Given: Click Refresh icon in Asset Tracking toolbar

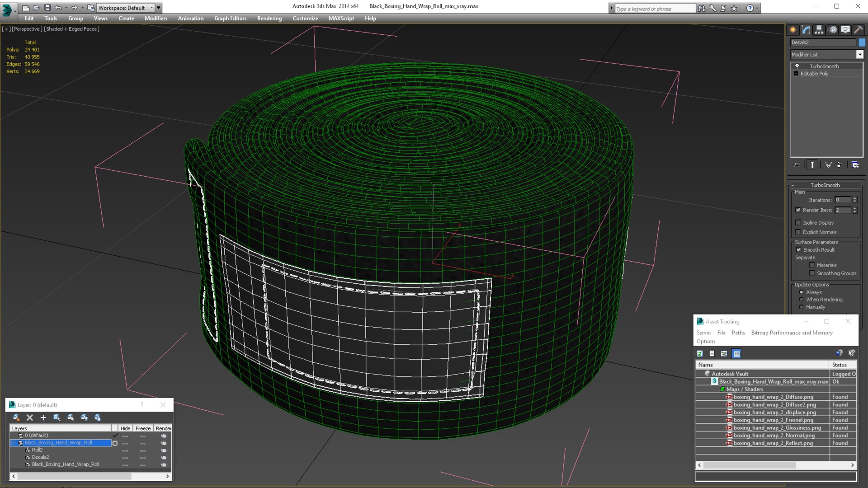Looking at the screenshot, I should click(700, 354).
